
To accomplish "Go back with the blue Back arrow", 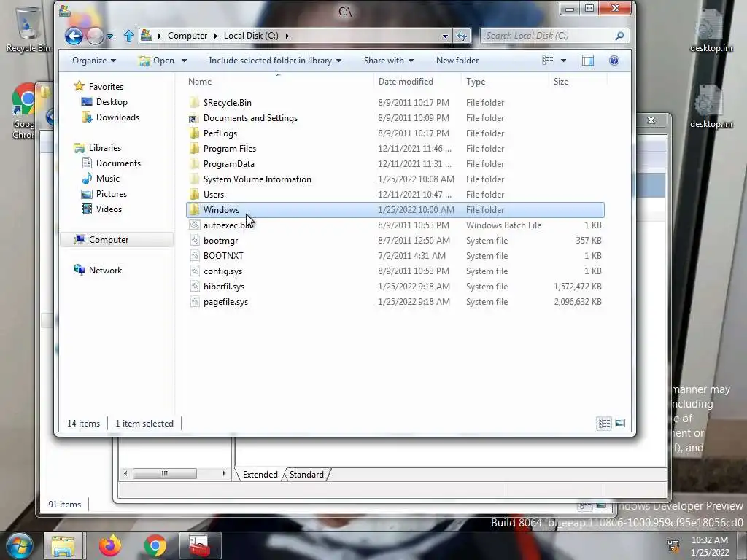I will coord(74,36).
